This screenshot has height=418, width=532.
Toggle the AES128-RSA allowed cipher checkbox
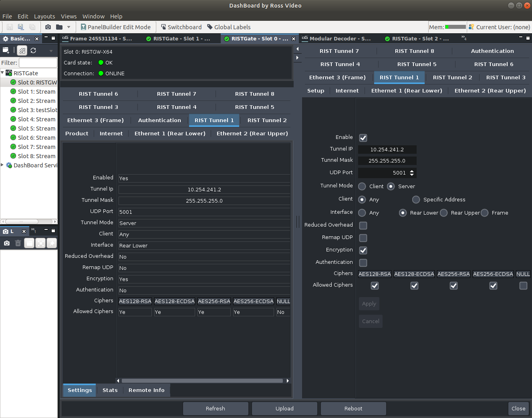coord(375,285)
